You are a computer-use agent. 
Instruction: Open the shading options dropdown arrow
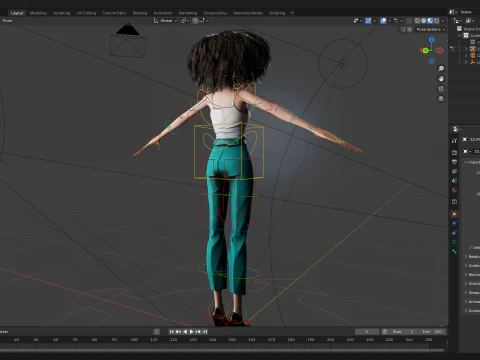pos(443,21)
